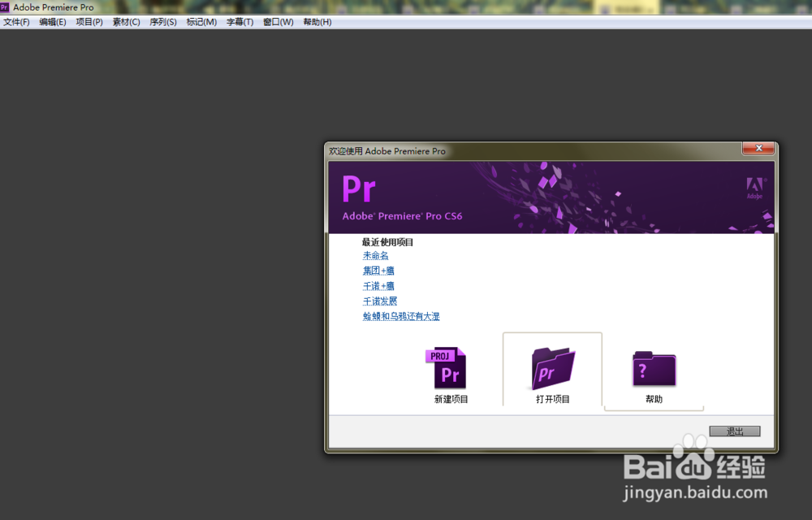Click the New Project (新建项目) icon
The height and width of the screenshot is (520, 812).
coord(446,368)
